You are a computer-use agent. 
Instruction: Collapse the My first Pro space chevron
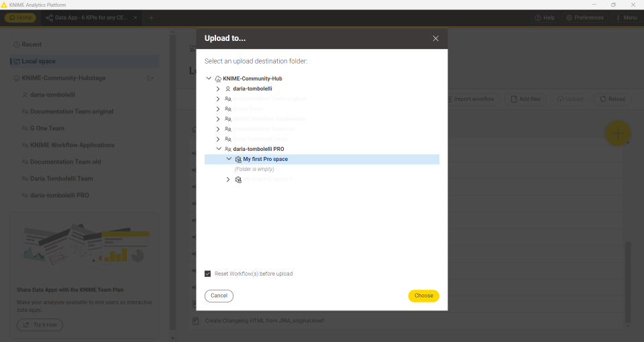(x=228, y=159)
